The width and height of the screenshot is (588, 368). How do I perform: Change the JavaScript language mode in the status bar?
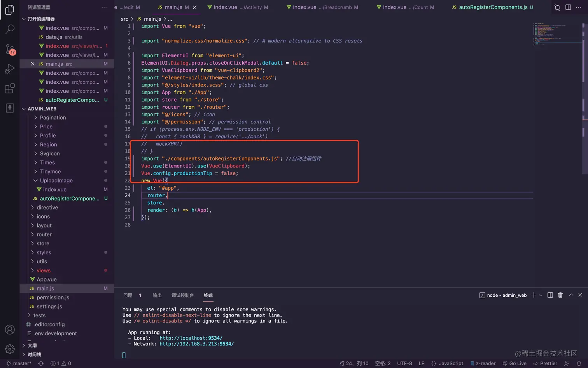[x=447, y=363]
